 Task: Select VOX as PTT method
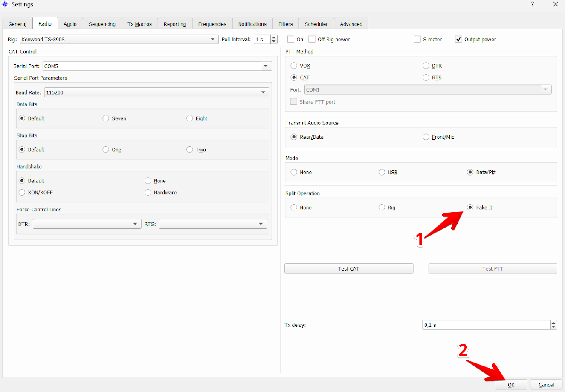click(x=294, y=66)
